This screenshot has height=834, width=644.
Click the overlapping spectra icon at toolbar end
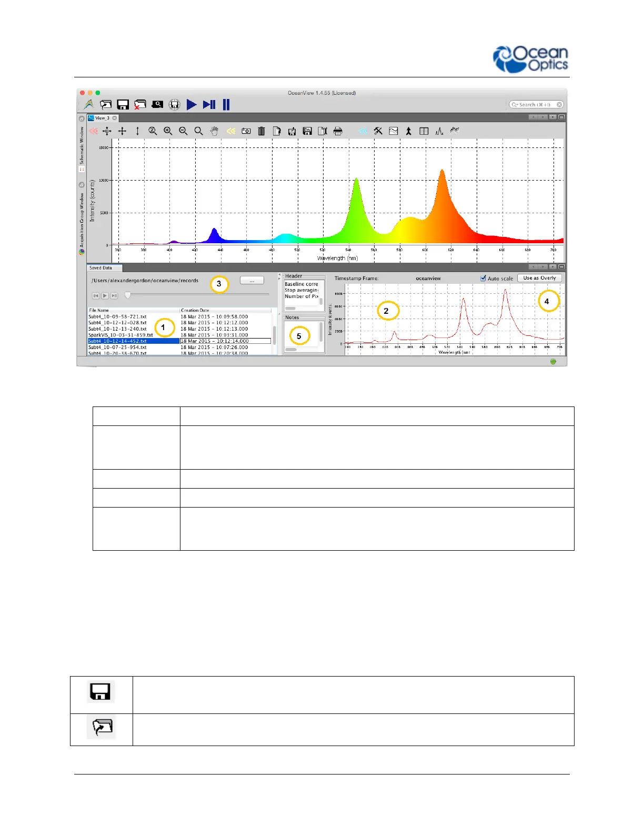[x=455, y=130]
